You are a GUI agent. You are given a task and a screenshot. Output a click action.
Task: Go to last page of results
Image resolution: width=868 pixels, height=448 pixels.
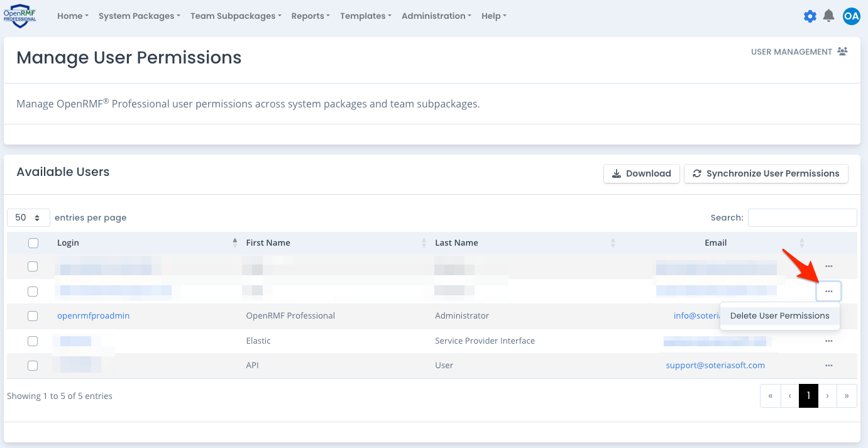847,396
